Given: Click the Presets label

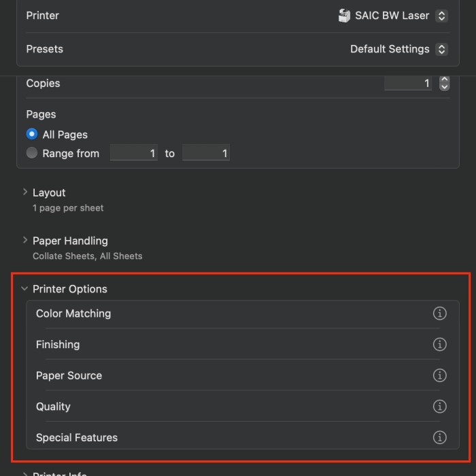Looking at the screenshot, I should (x=45, y=49).
